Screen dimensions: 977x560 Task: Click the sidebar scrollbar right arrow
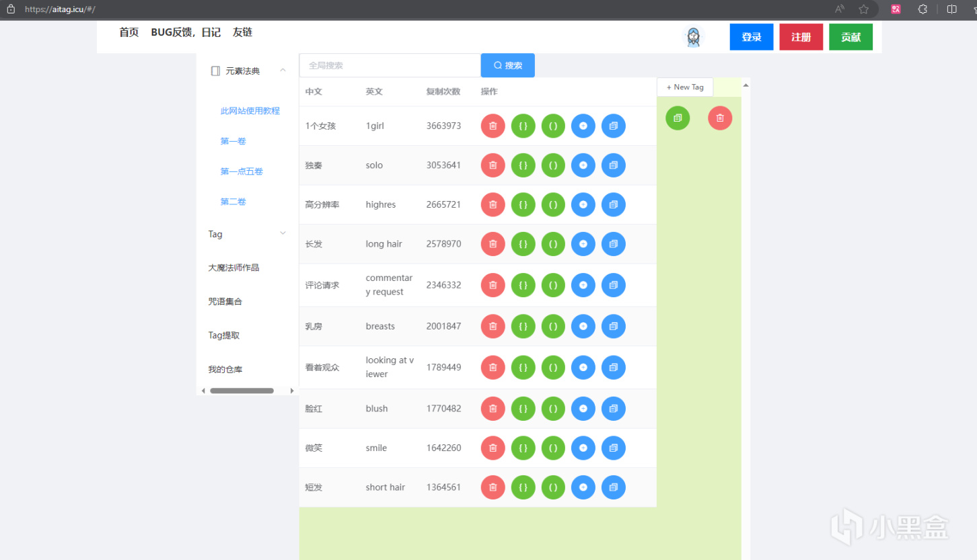(x=292, y=391)
